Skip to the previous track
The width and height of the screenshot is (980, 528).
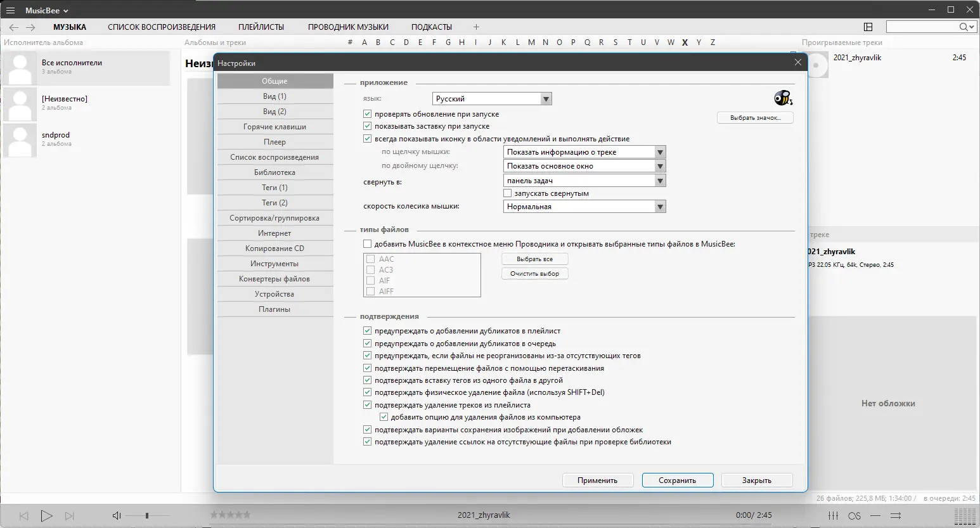23,516
